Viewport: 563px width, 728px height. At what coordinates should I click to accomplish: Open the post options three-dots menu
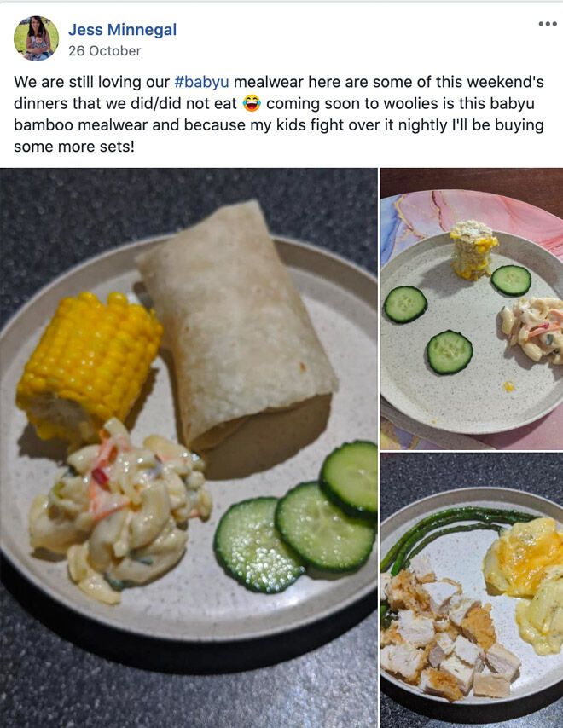pos(547,24)
